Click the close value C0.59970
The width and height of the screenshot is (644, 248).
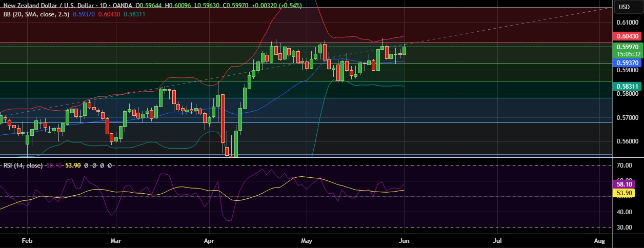[x=234, y=5]
